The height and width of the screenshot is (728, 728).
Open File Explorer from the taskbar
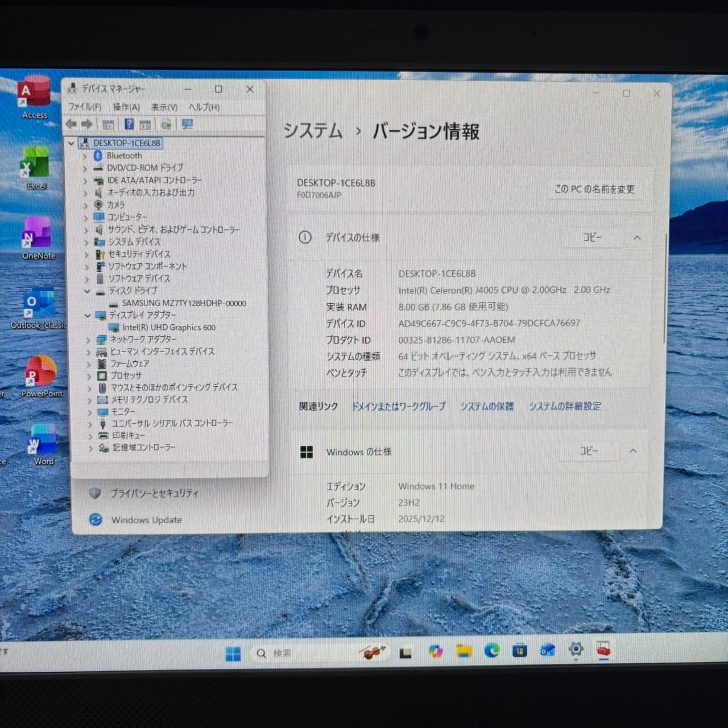(464, 651)
